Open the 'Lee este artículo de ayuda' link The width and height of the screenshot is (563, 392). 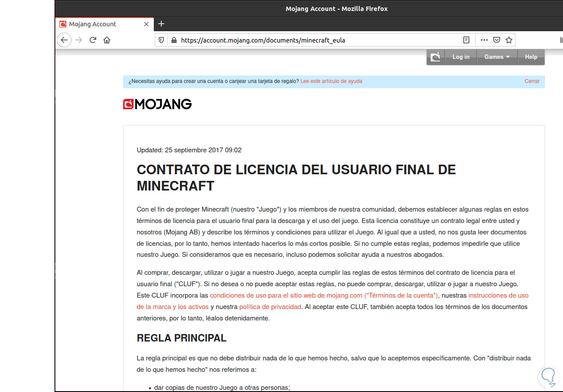[331, 81]
